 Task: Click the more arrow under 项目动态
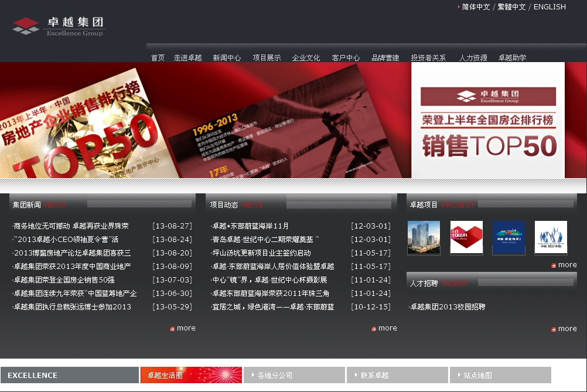pos(384,328)
